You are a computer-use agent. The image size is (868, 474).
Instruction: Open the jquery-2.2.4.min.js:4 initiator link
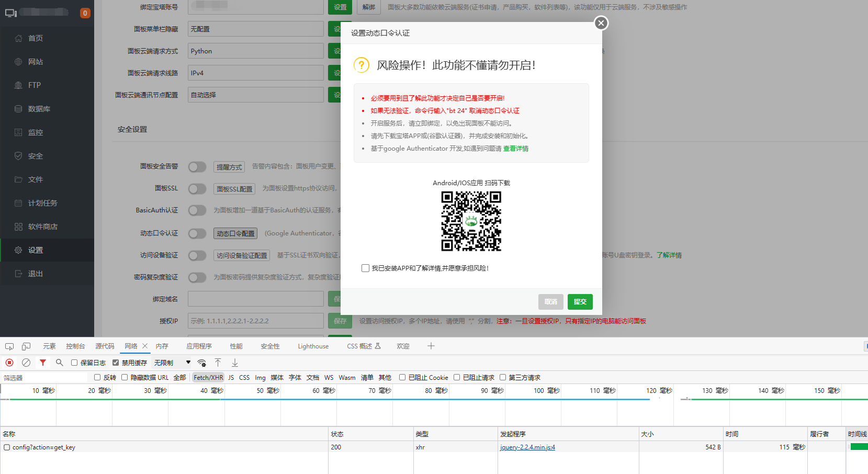coord(527,447)
